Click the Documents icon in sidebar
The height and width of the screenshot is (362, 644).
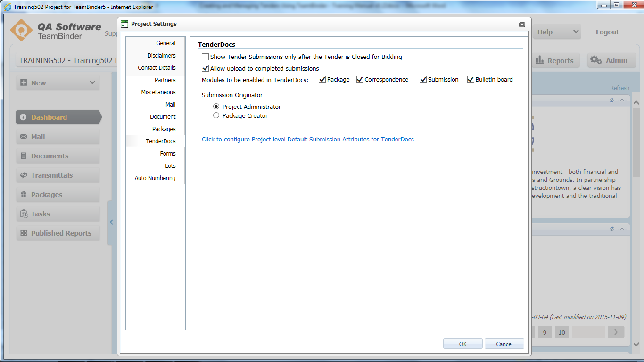[24, 156]
